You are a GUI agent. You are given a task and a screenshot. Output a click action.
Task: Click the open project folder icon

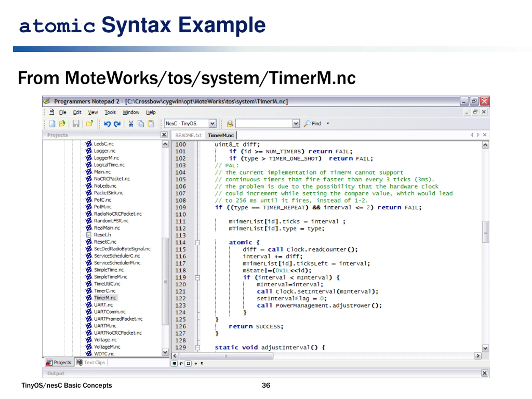[x=90, y=124]
